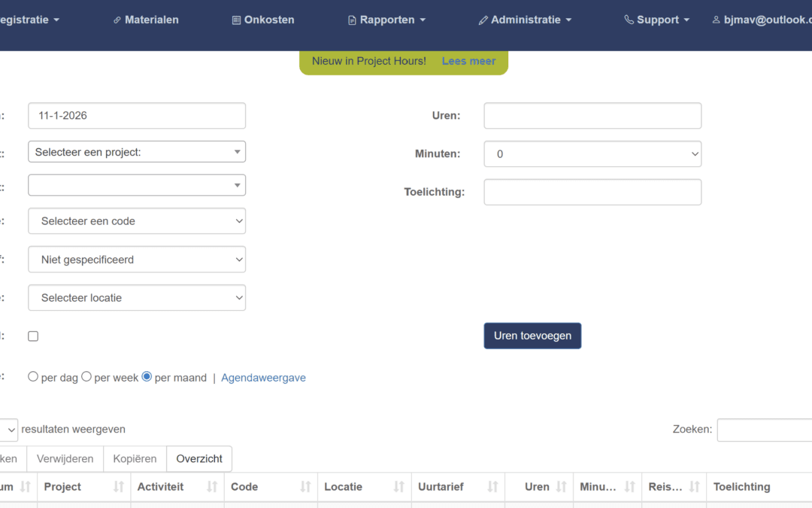Click the calculator icon beside Onkosten
The image size is (812, 508).
[x=236, y=20]
